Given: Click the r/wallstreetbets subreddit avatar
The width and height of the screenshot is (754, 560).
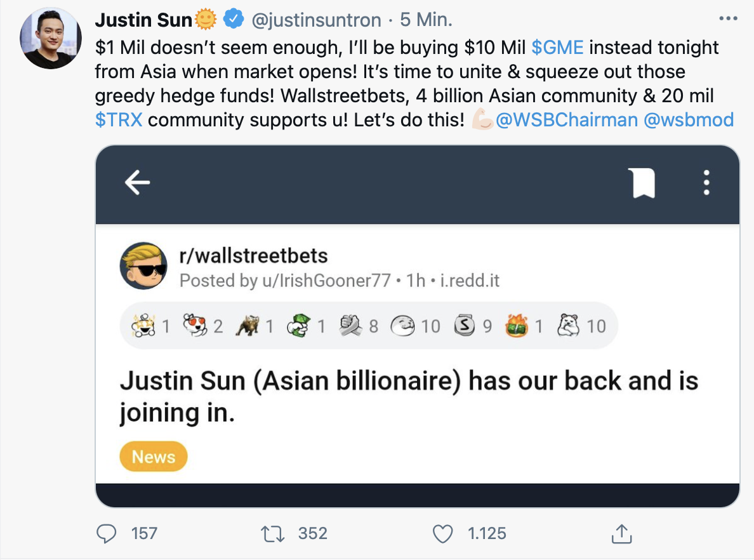Looking at the screenshot, I should (x=143, y=266).
